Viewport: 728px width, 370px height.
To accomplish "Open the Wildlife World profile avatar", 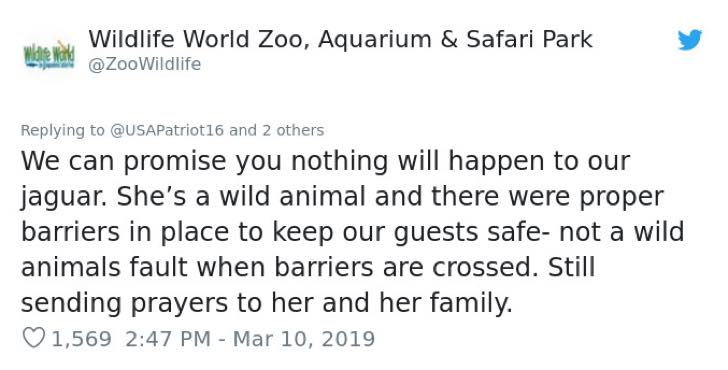I will (49, 55).
